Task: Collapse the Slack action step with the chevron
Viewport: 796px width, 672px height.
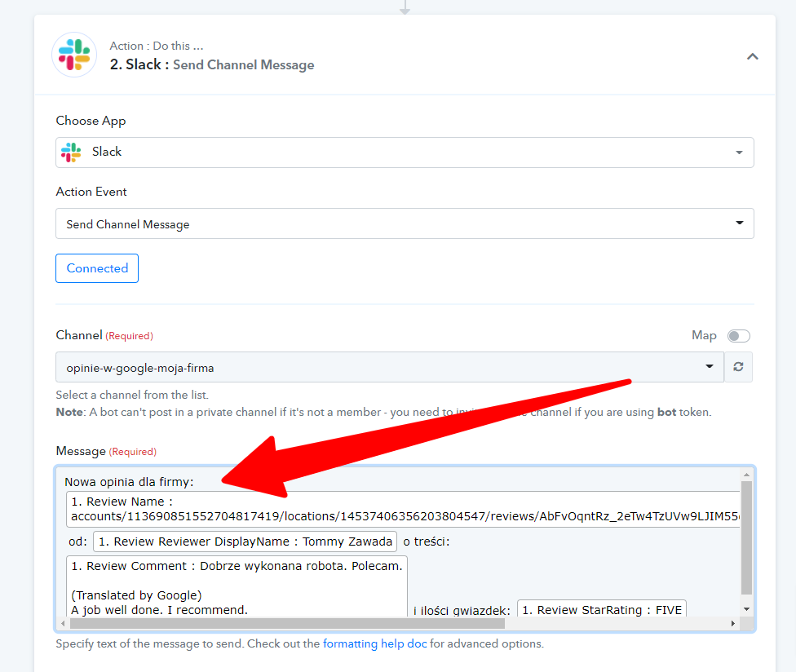Action: 752,56
